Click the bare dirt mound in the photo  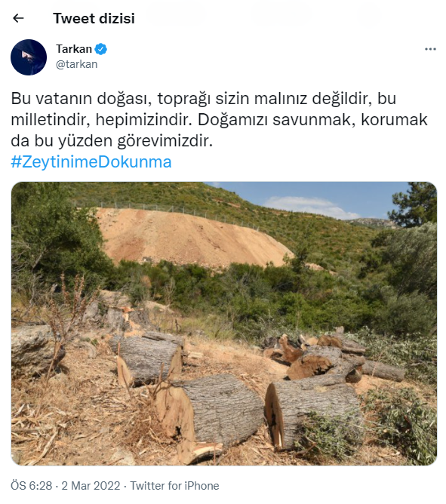tap(189, 236)
